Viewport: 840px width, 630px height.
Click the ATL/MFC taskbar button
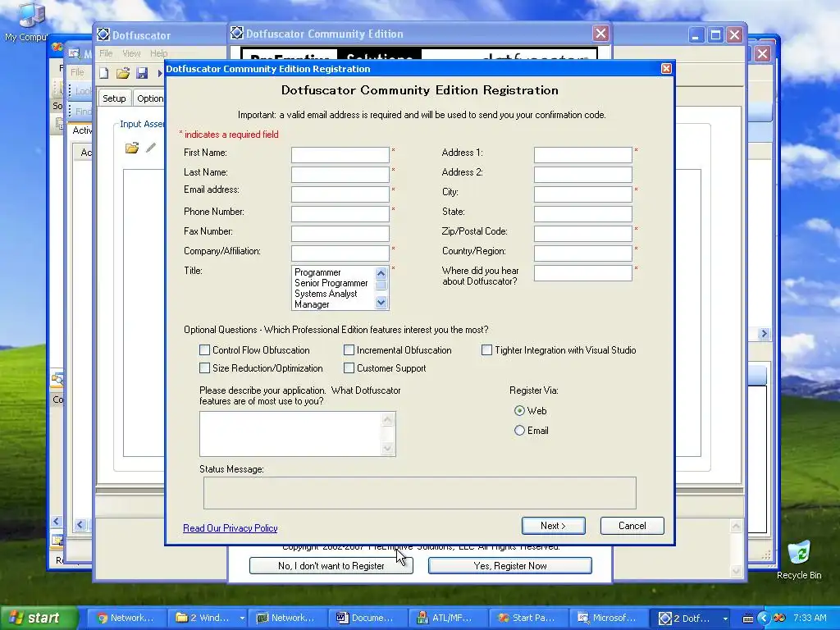point(448,618)
